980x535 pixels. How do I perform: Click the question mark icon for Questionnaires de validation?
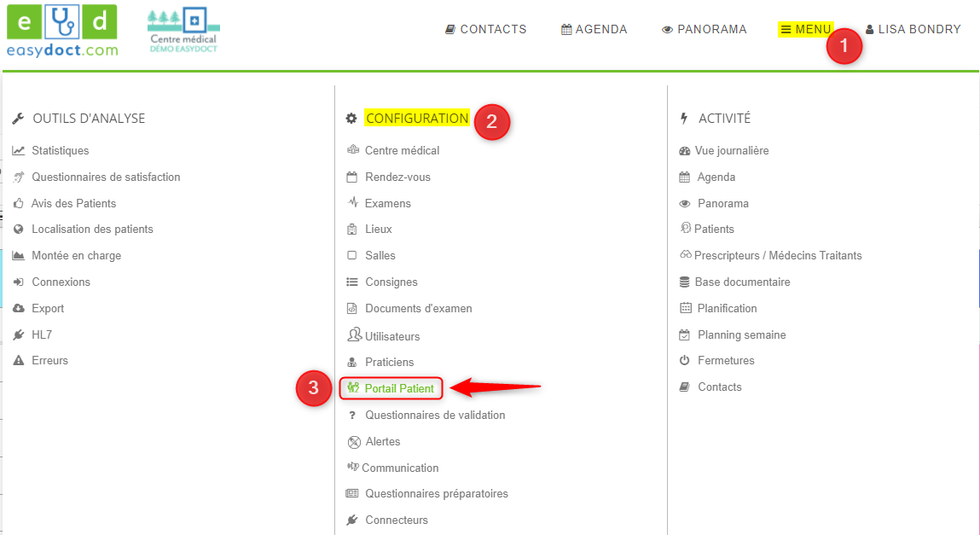pos(352,416)
